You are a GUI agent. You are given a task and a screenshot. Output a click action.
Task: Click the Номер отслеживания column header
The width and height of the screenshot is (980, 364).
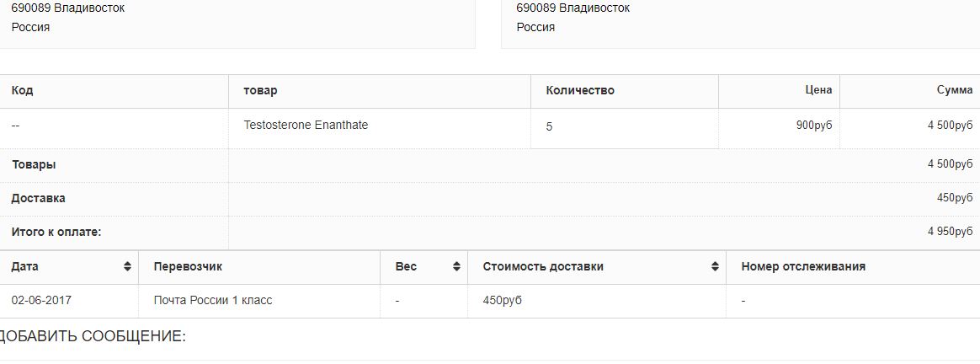pyautogui.click(x=803, y=267)
